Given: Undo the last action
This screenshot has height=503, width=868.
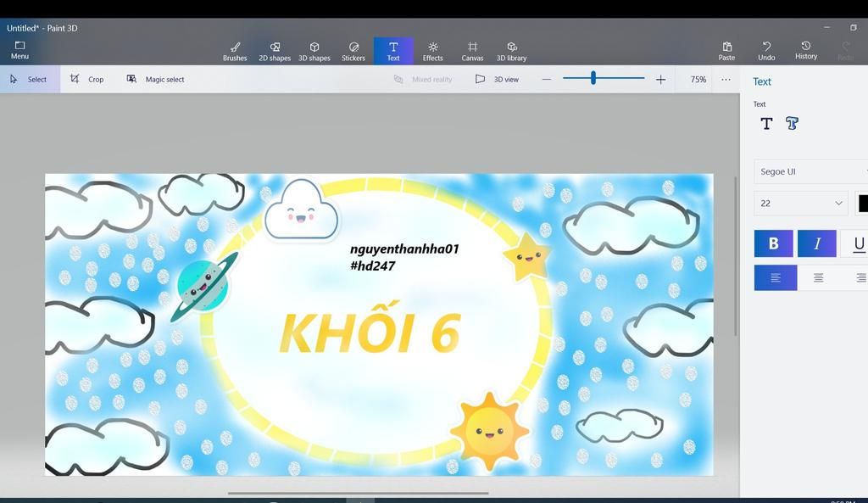Looking at the screenshot, I should pos(766,51).
